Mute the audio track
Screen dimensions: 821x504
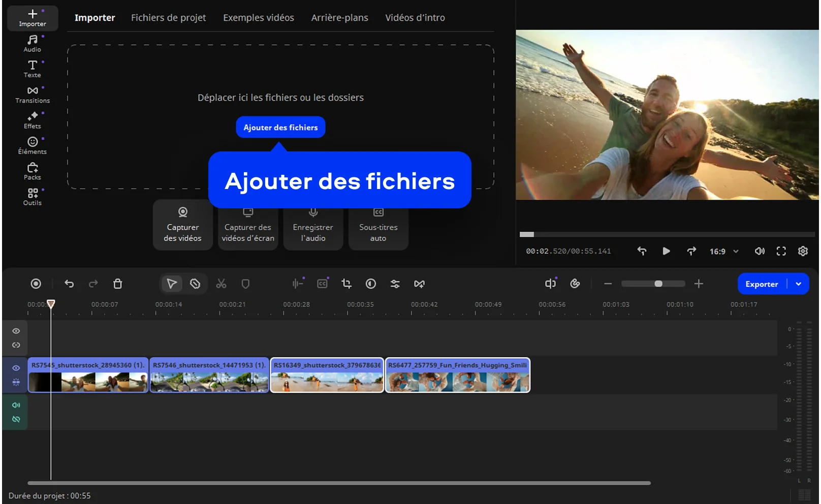coord(16,405)
